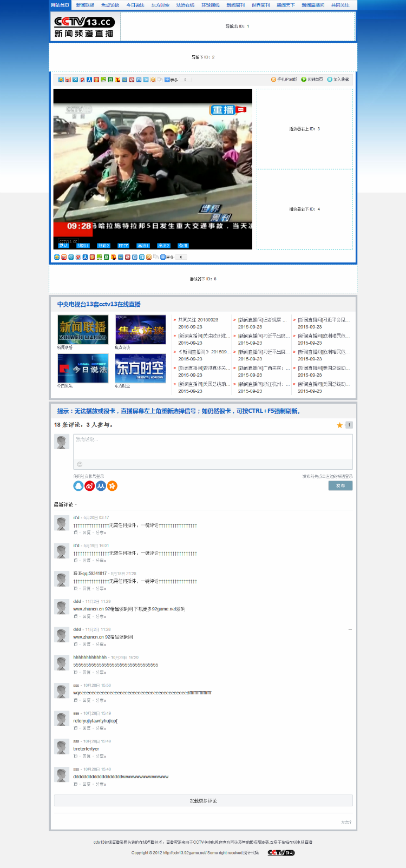This screenshot has width=406, height=868.
Task: Click the 发布 publish button
Action: [340, 485]
